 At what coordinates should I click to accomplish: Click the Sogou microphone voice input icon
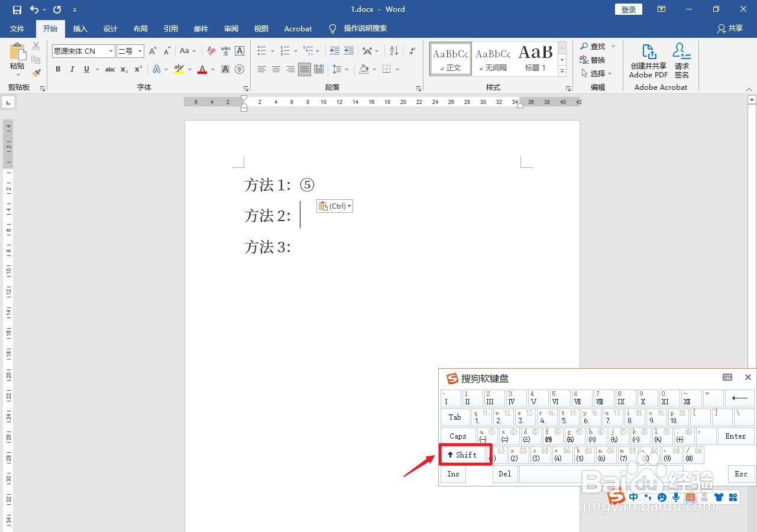coord(676,497)
